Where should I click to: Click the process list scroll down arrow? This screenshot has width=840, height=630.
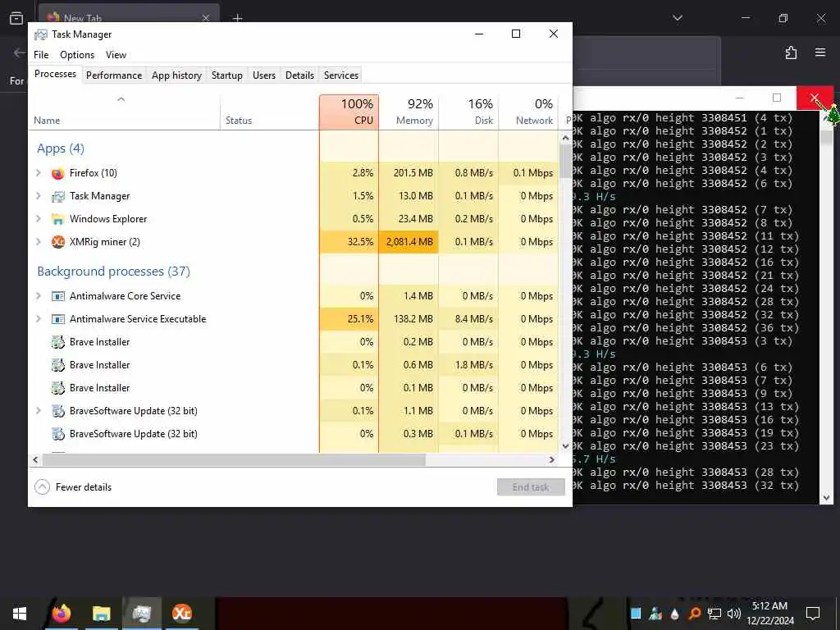tap(566, 445)
